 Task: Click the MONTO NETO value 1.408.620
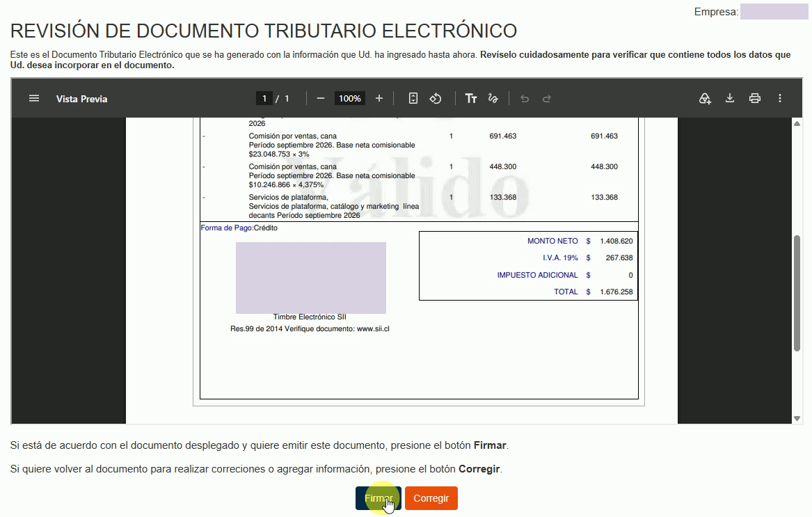(616, 241)
